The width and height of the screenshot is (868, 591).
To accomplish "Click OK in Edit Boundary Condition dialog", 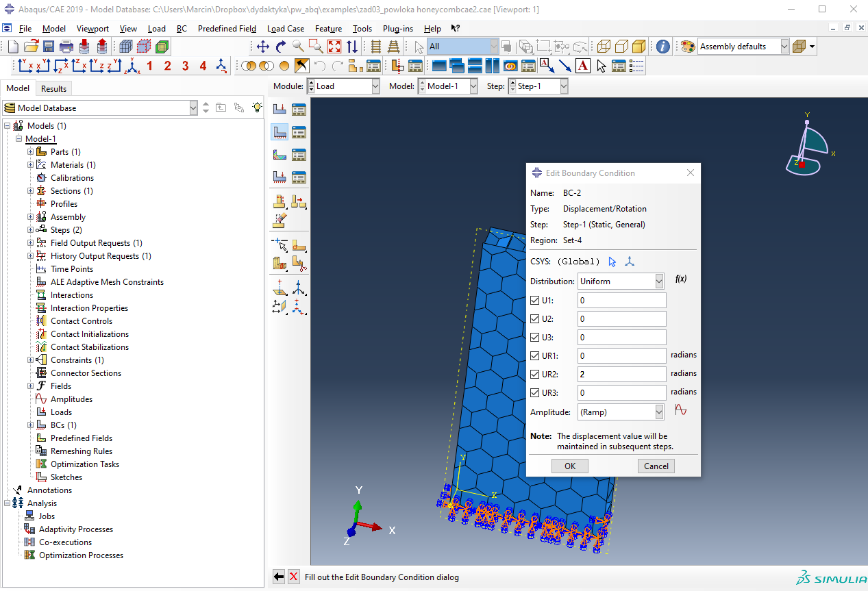I will click(569, 466).
